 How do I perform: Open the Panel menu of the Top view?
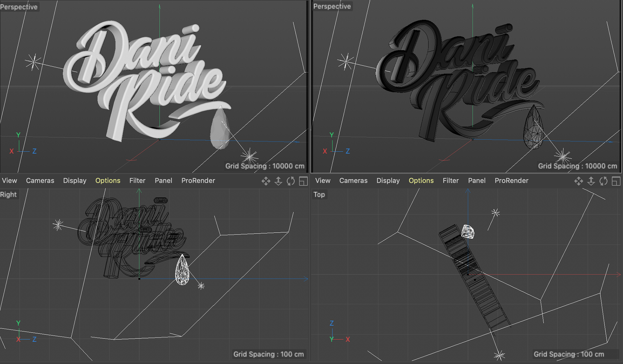click(477, 181)
